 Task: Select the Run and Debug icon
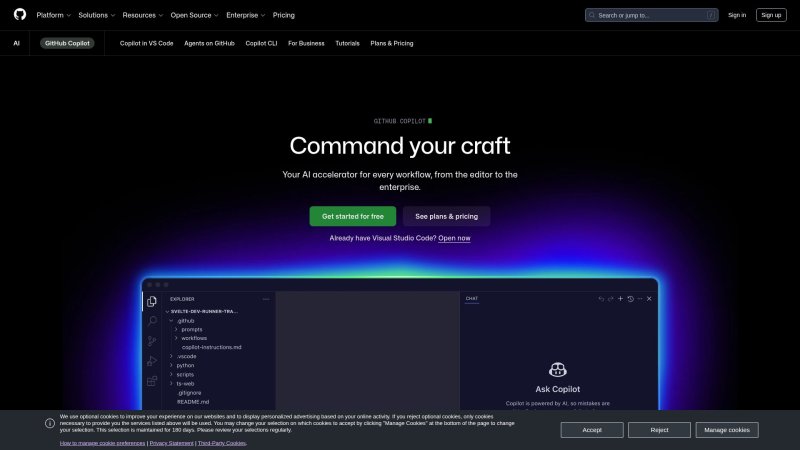click(x=152, y=361)
